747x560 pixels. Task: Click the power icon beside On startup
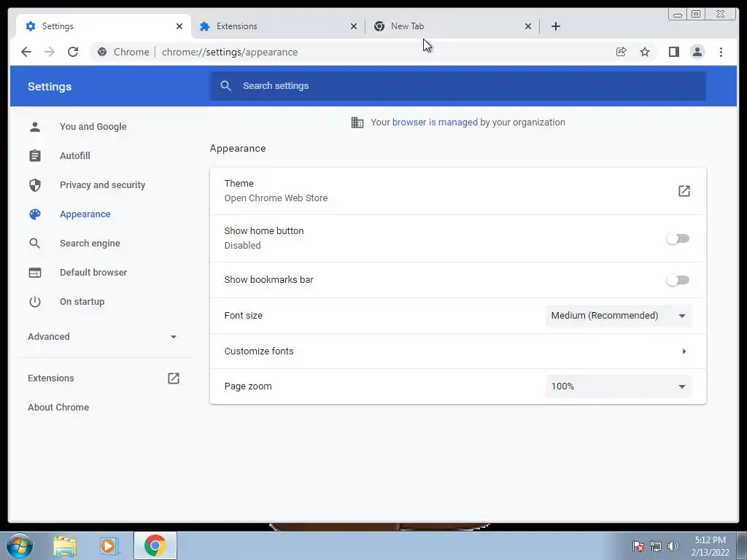click(x=35, y=301)
